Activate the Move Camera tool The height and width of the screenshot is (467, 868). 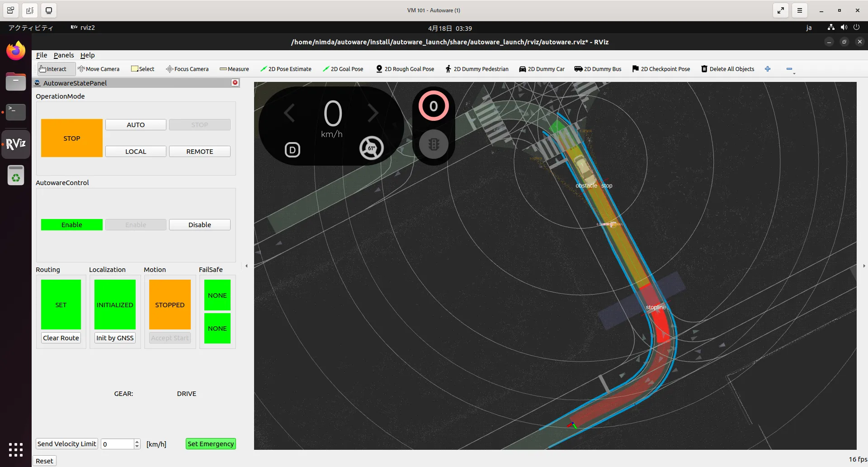tap(99, 69)
